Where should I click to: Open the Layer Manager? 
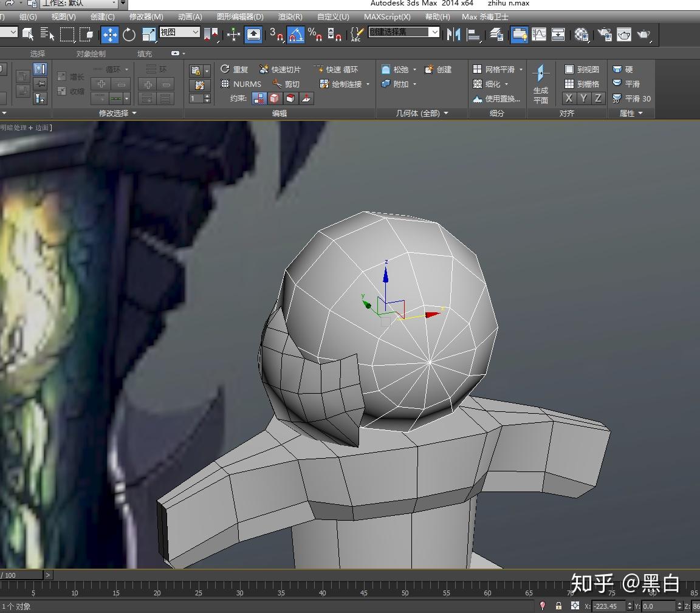pos(496,35)
